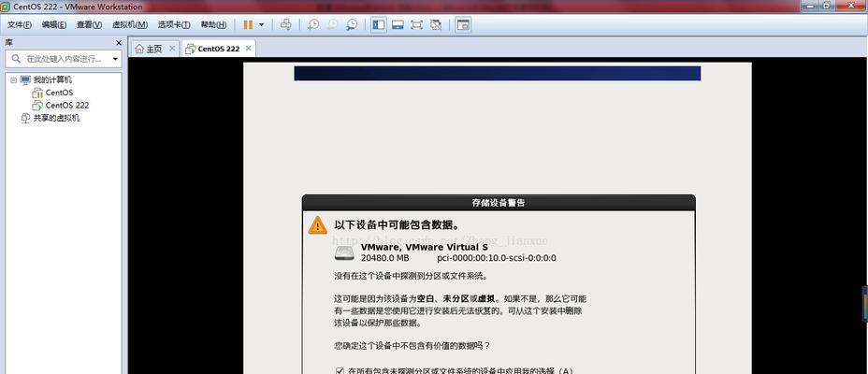
Task: Open the library search dropdown arrow
Action: [x=115, y=59]
